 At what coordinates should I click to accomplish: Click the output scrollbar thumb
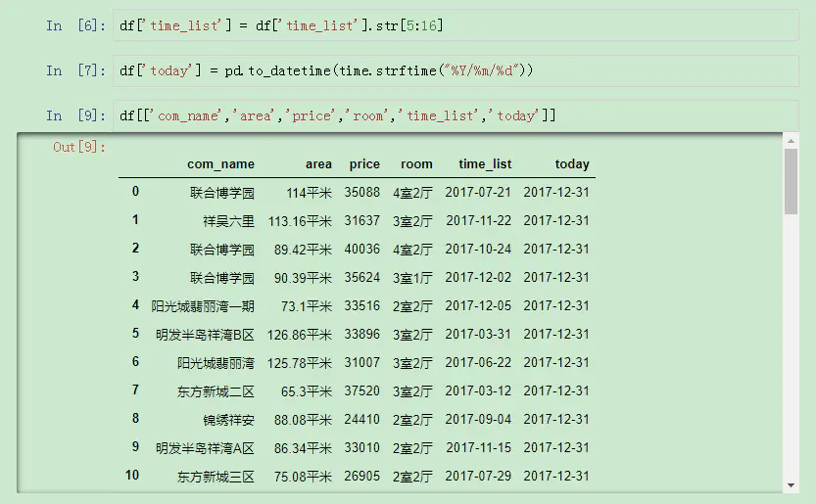792,181
